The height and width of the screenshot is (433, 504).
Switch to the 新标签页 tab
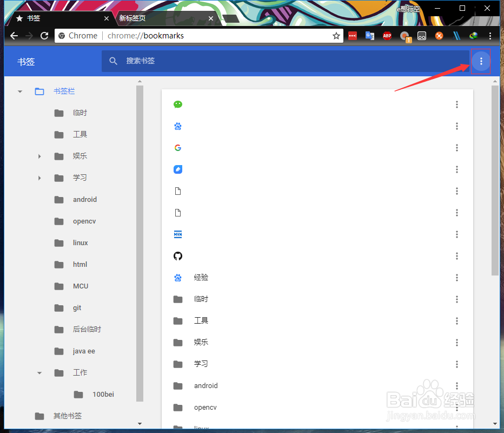pos(132,18)
